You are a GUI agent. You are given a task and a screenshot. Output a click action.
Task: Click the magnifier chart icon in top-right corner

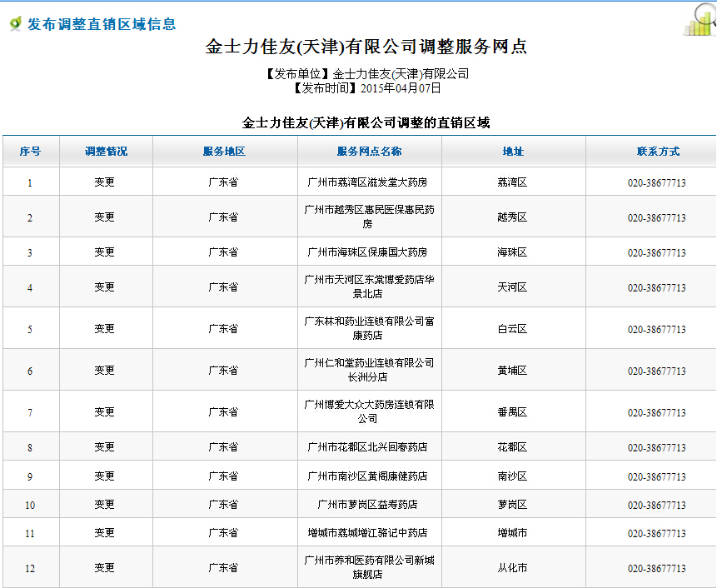coord(700,20)
